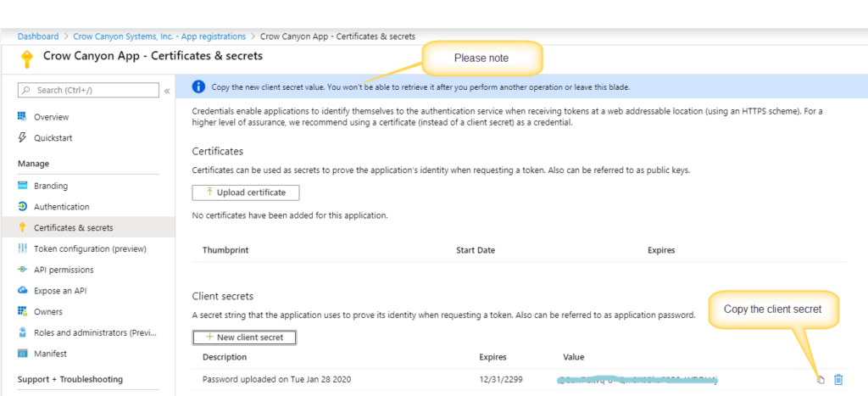Click the 12/31/2299 expiry date
This screenshot has width=868, height=396.
pyautogui.click(x=500, y=379)
